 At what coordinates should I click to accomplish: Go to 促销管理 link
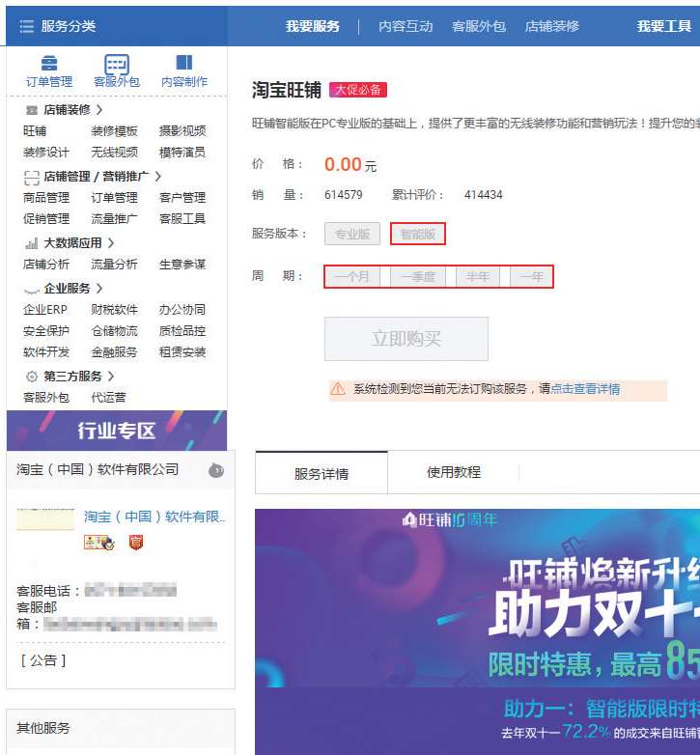coord(46,219)
